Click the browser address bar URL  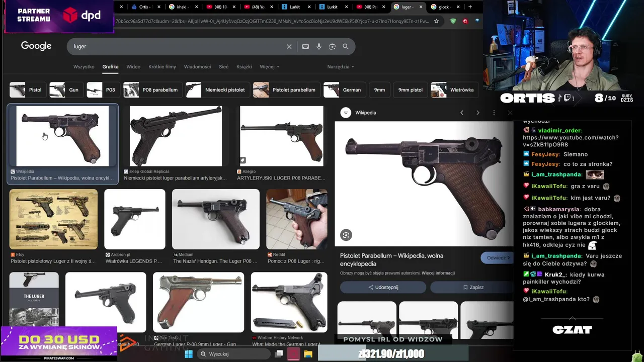point(272,21)
